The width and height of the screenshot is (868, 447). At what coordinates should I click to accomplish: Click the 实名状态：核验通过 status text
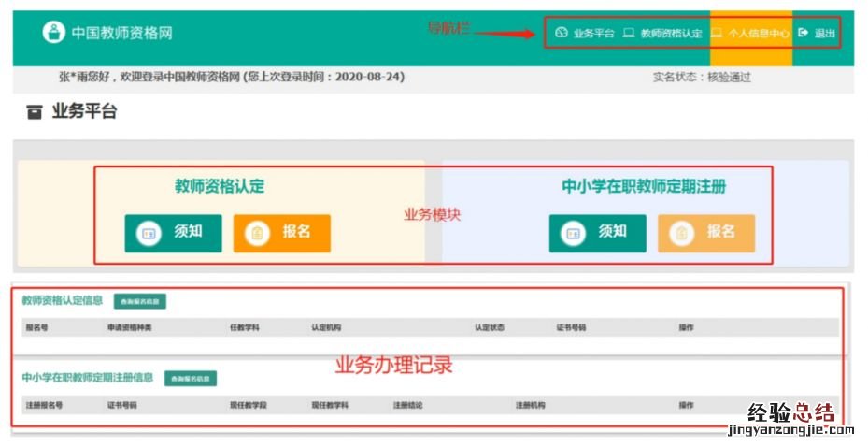[x=702, y=77]
